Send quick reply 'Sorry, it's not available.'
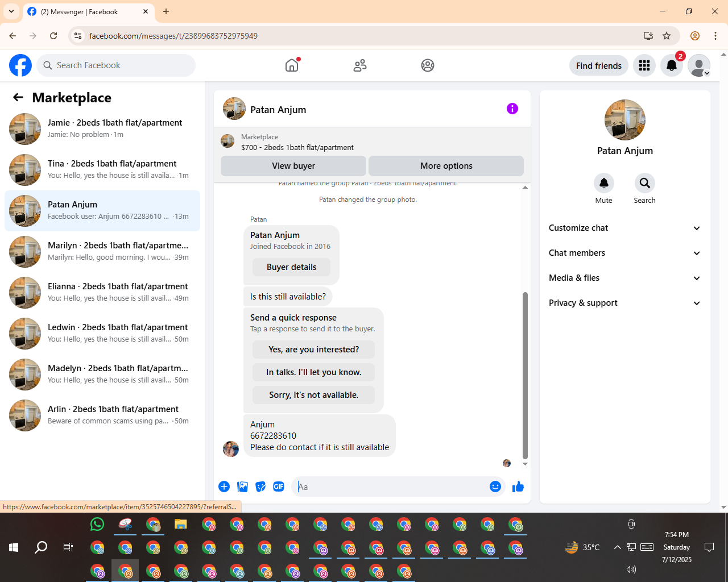This screenshot has width=728, height=582. point(314,395)
